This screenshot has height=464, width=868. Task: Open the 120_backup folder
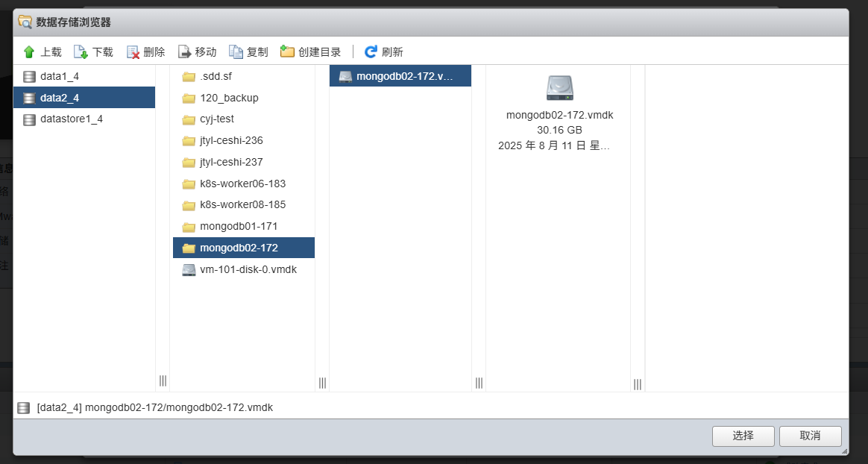[x=229, y=98]
